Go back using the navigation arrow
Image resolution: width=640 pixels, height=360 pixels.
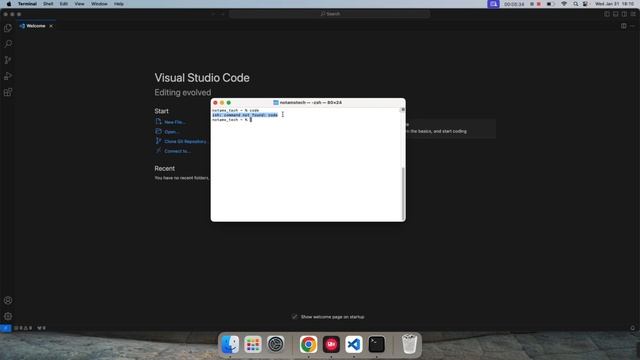tap(213, 14)
